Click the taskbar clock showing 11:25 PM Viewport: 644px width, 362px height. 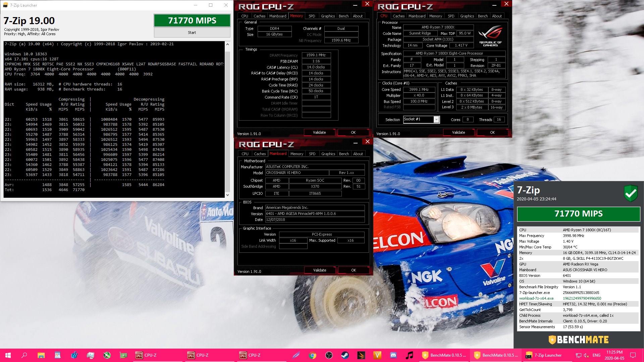click(x=614, y=355)
